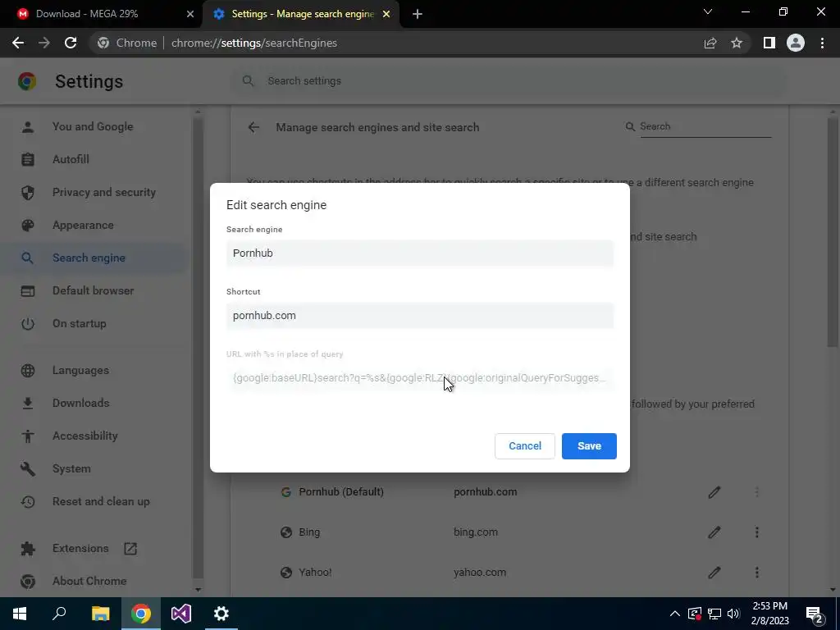Click the share page icon in address bar
840x630 pixels.
click(x=710, y=43)
